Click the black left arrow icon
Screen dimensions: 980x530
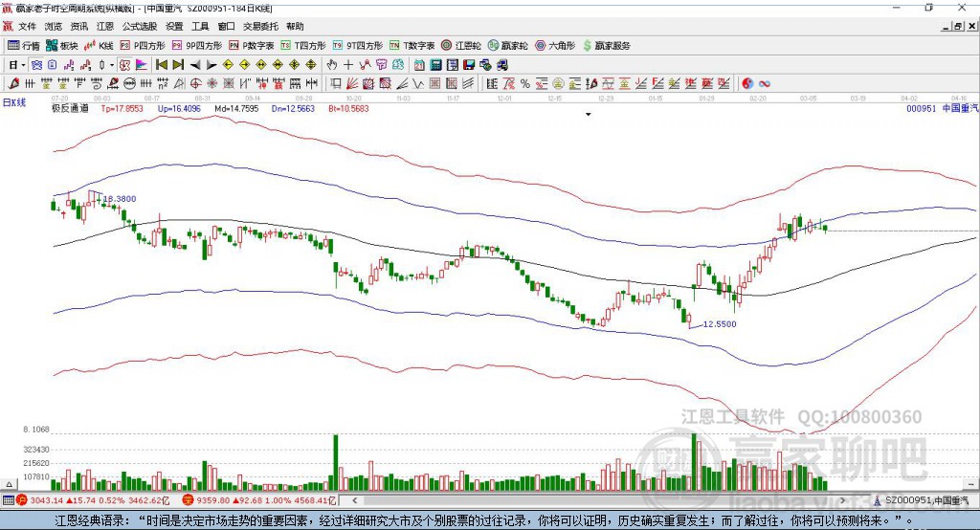click(195, 64)
